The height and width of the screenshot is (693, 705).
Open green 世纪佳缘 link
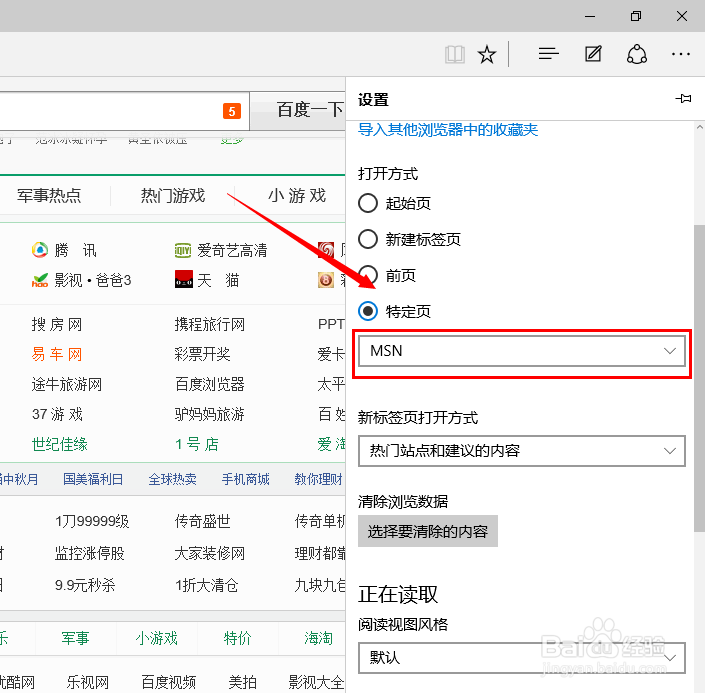click(59, 444)
